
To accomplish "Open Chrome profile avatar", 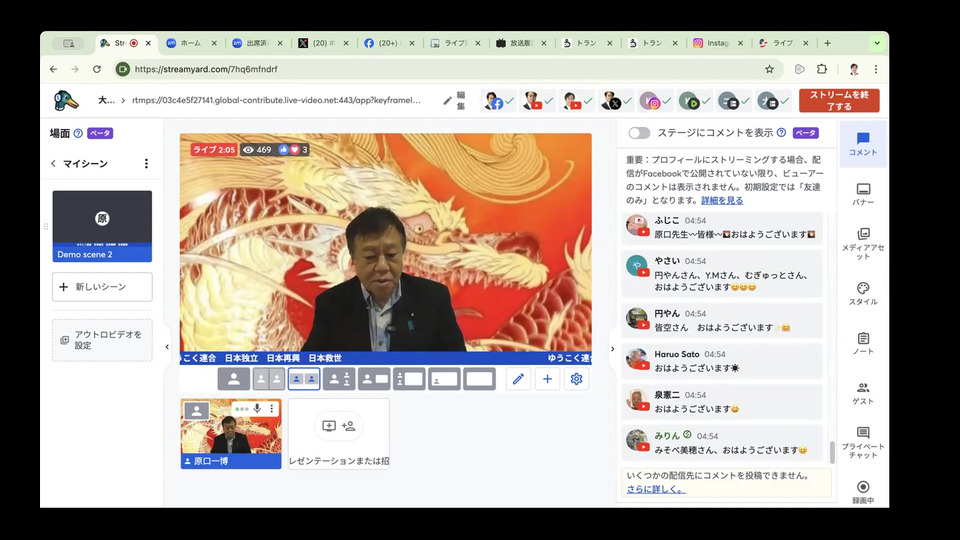I will 854,69.
